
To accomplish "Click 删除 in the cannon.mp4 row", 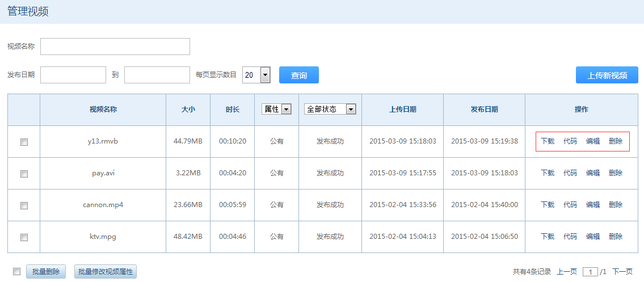I will click(616, 204).
